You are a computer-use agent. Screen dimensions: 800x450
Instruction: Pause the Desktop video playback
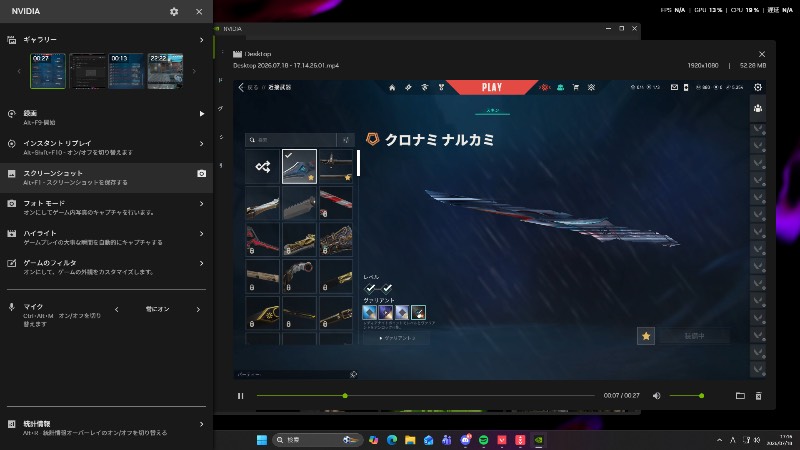[240, 396]
